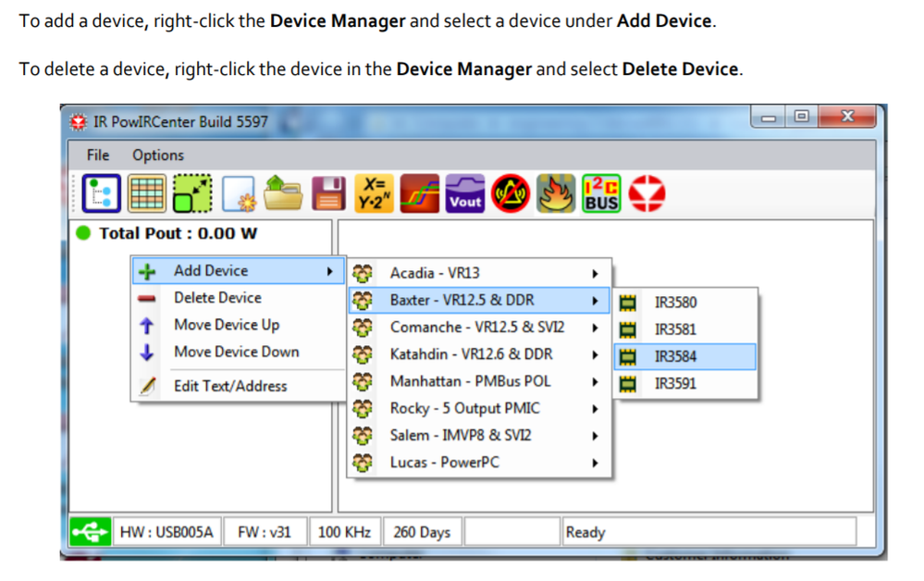Click the green Total Pout status dot
This screenshot has height=581, width=924.
(x=83, y=233)
